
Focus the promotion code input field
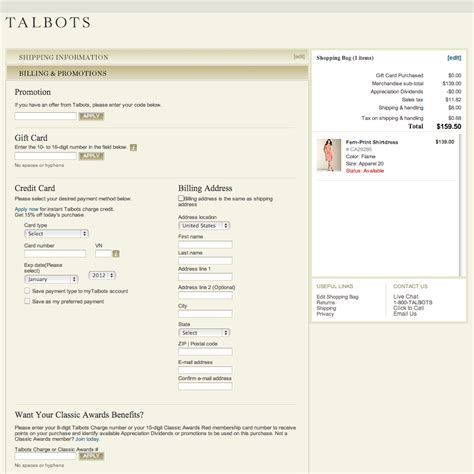[46, 116]
